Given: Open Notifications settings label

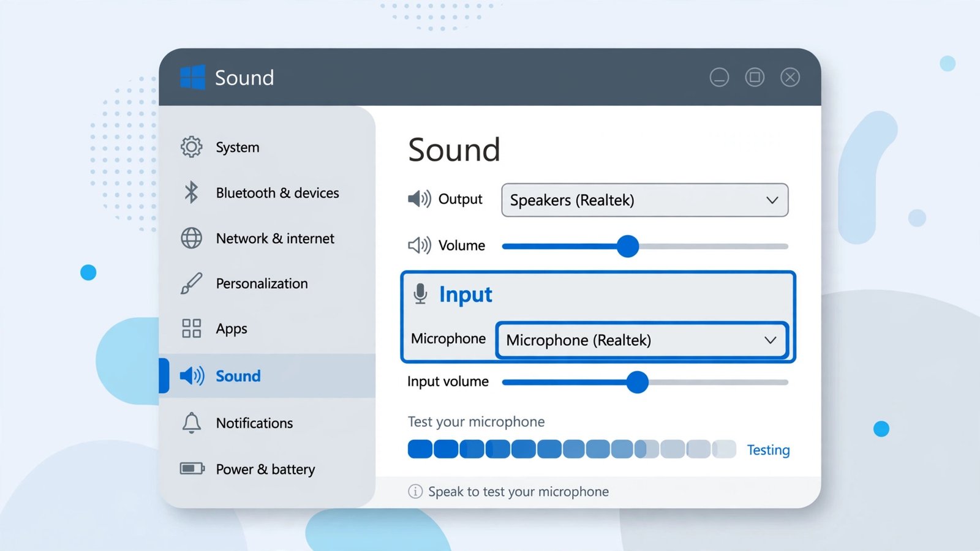Looking at the screenshot, I should 255,423.
